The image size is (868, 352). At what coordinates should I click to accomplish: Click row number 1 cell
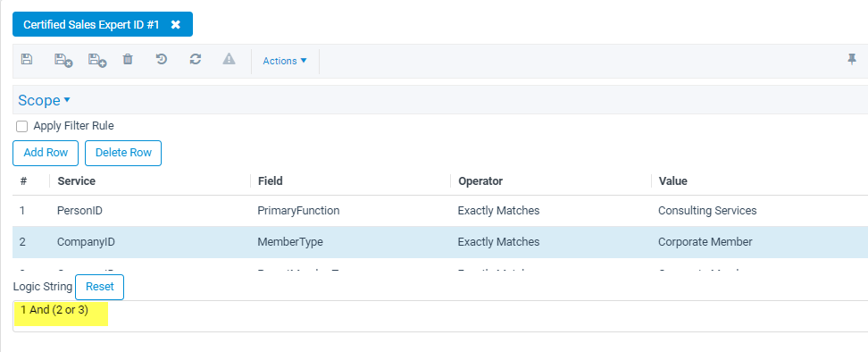22,211
